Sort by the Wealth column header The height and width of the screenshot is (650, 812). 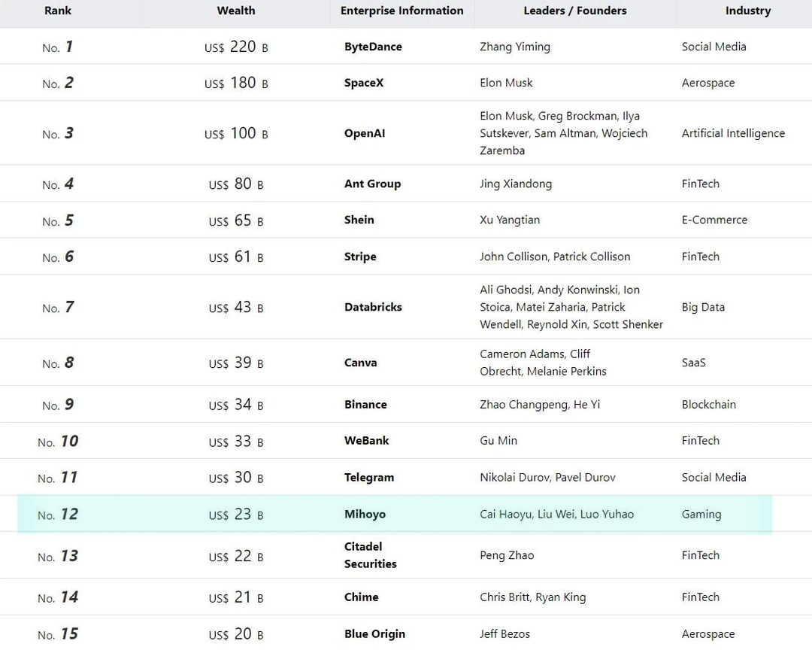pos(236,11)
